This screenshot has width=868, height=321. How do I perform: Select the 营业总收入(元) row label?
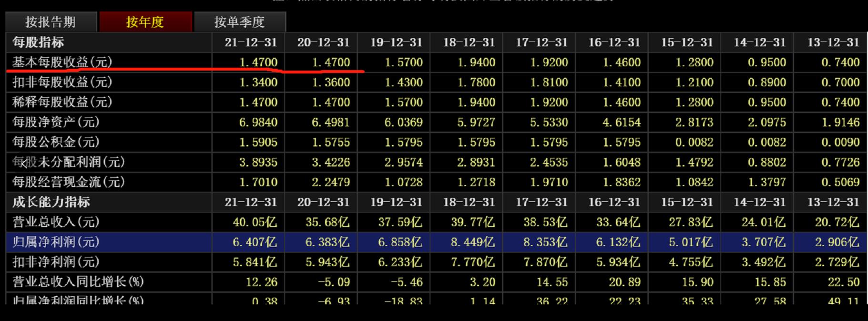(56, 222)
